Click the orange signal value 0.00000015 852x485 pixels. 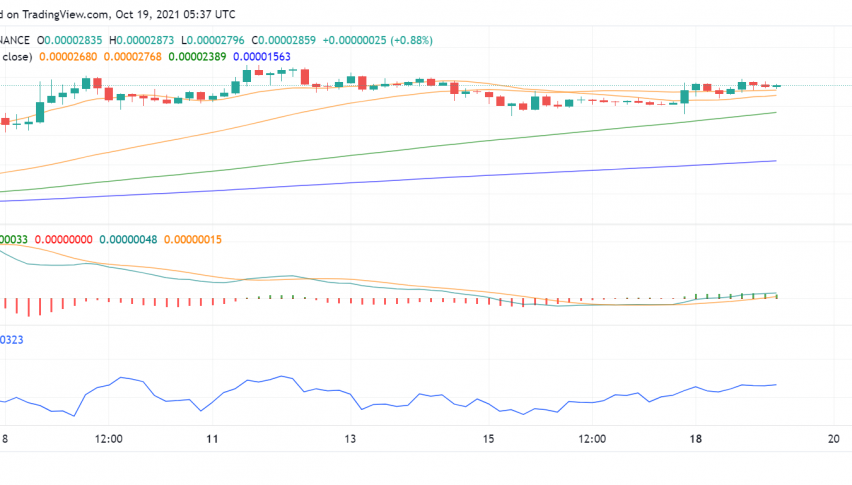193,240
